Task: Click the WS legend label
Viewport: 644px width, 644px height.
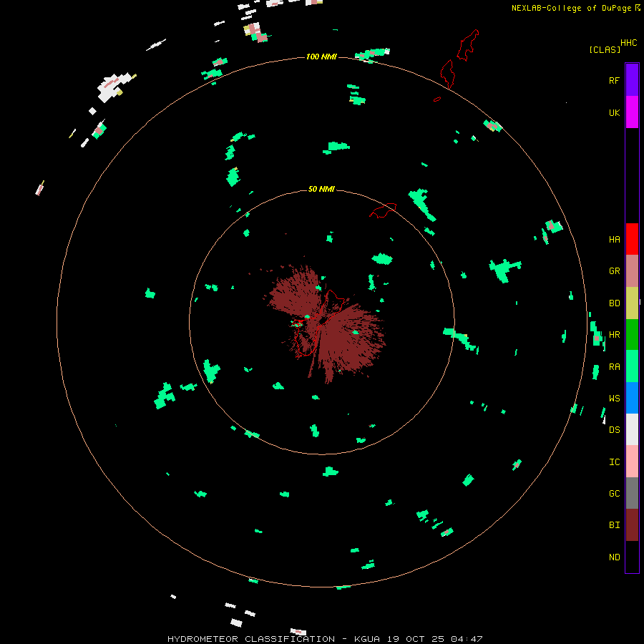Action: [614, 399]
